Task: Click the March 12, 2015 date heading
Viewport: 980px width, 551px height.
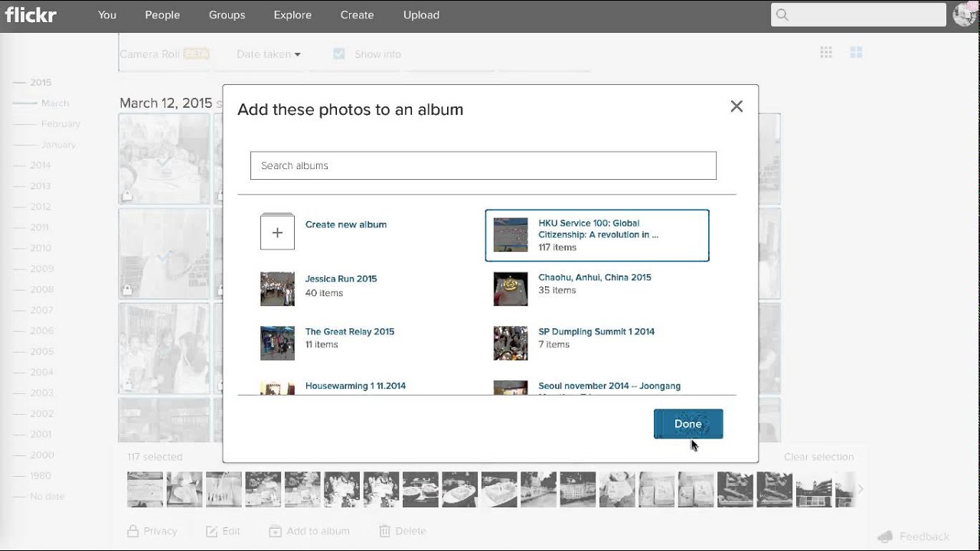Action: (165, 103)
